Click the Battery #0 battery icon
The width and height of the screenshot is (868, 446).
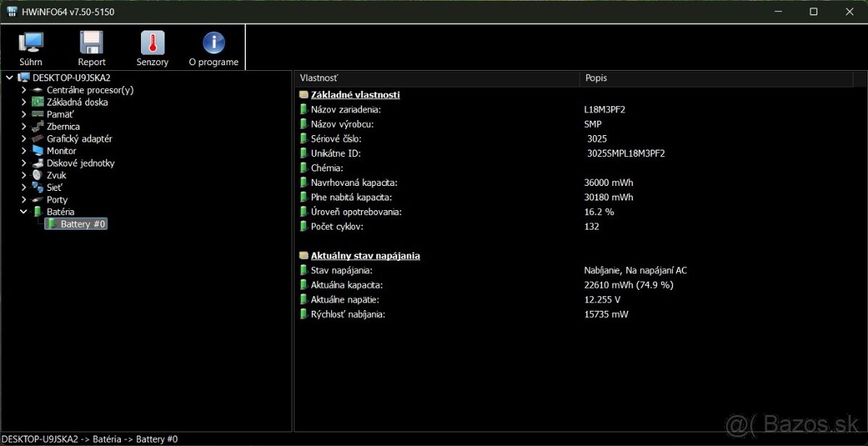[x=51, y=223]
